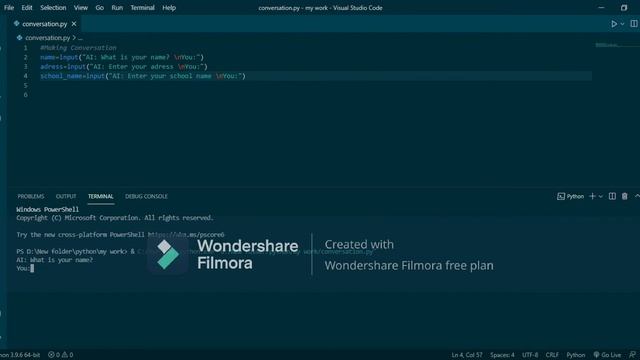Open the Edit menu

coord(27,8)
